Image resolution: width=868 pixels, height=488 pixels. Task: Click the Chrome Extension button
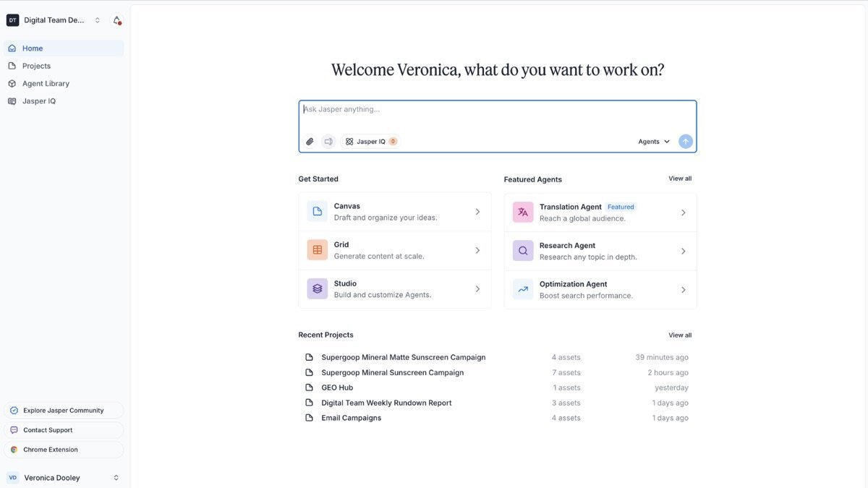point(64,450)
